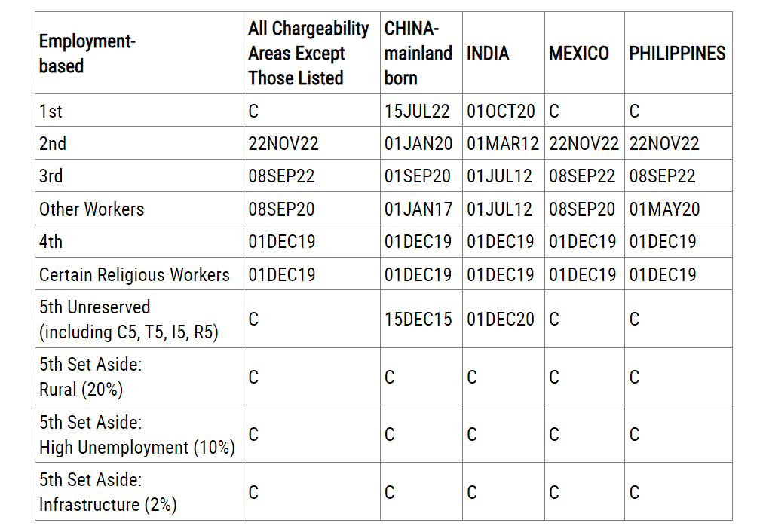Viewport: 763px width, 532px height.
Task: Select the PHILIPPINES column header
Action: click(x=677, y=54)
